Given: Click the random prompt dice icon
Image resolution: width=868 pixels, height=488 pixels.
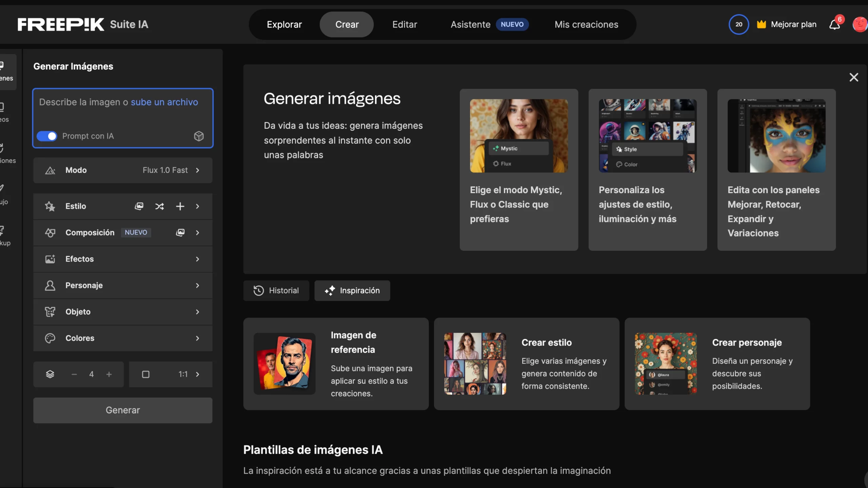Looking at the screenshot, I should coord(199,136).
